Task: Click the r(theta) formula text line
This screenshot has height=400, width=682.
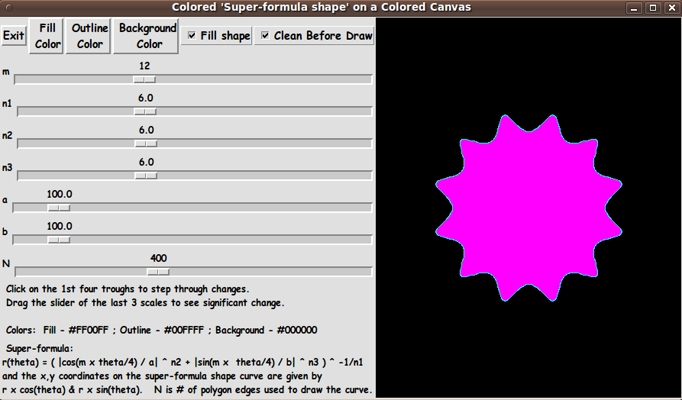Action: point(183,362)
